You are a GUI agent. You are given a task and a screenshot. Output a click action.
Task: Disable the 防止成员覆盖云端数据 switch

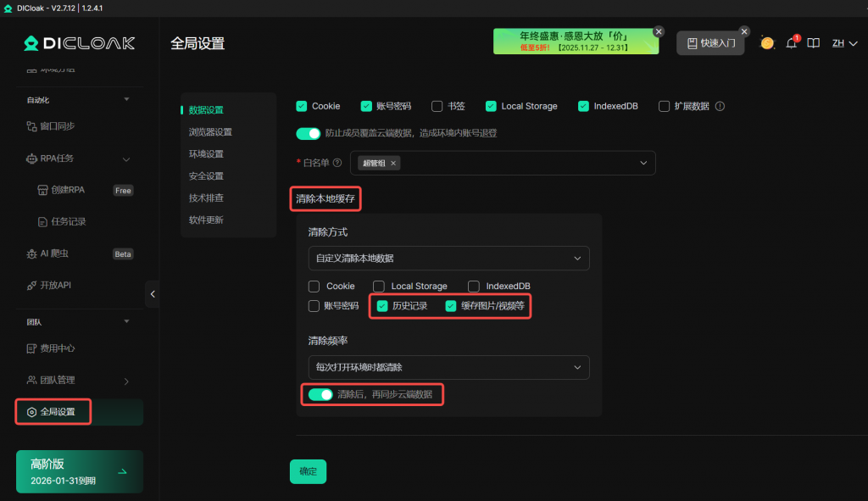tap(309, 133)
